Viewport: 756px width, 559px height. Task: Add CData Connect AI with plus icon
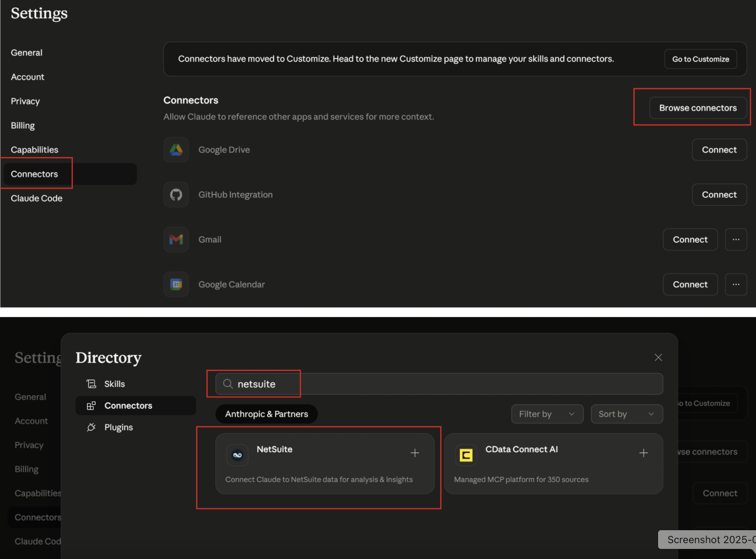point(643,453)
